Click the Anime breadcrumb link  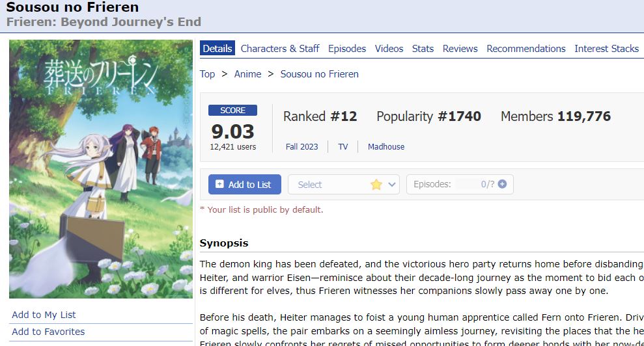247,74
